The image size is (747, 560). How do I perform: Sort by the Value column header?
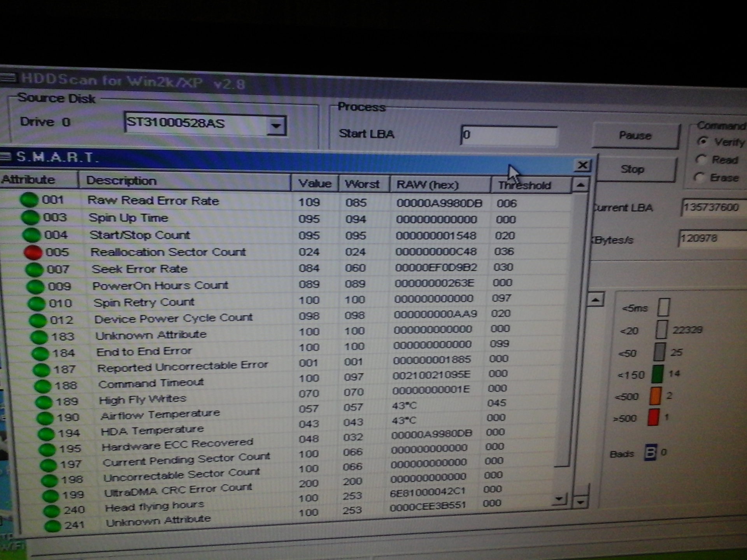click(315, 183)
